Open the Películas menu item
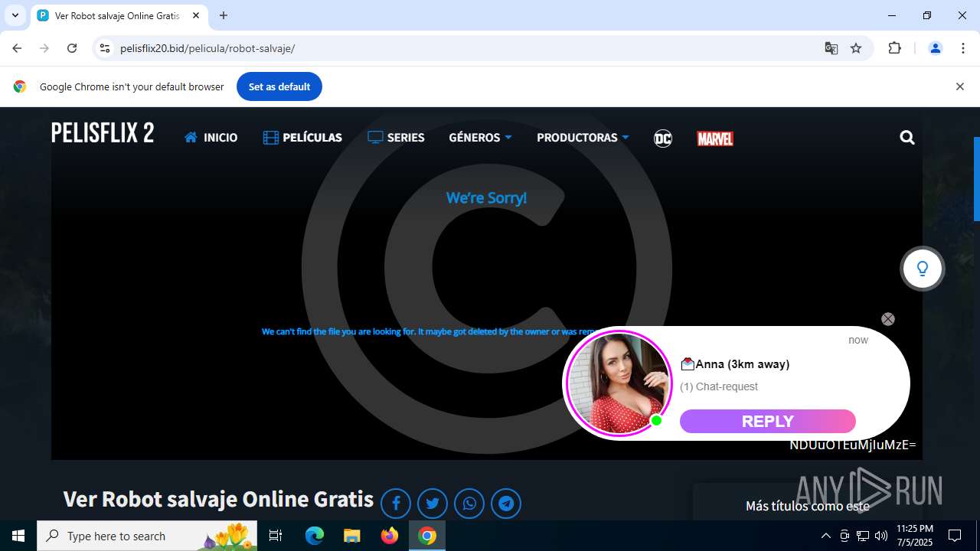The width and height of the screenshot is (980, 551). (302, 138)
